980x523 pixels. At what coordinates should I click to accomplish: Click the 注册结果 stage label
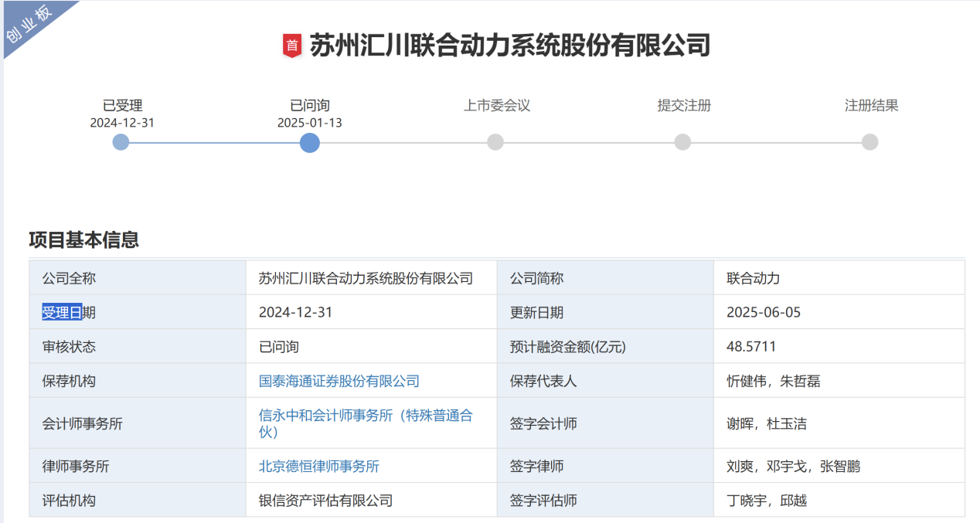click(x=872, y=106)
